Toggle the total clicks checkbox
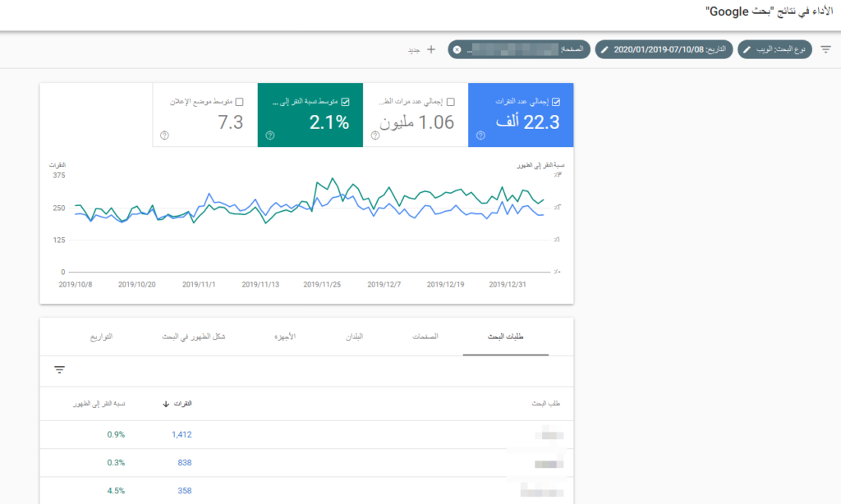841x504 pixels. (556, 101)
